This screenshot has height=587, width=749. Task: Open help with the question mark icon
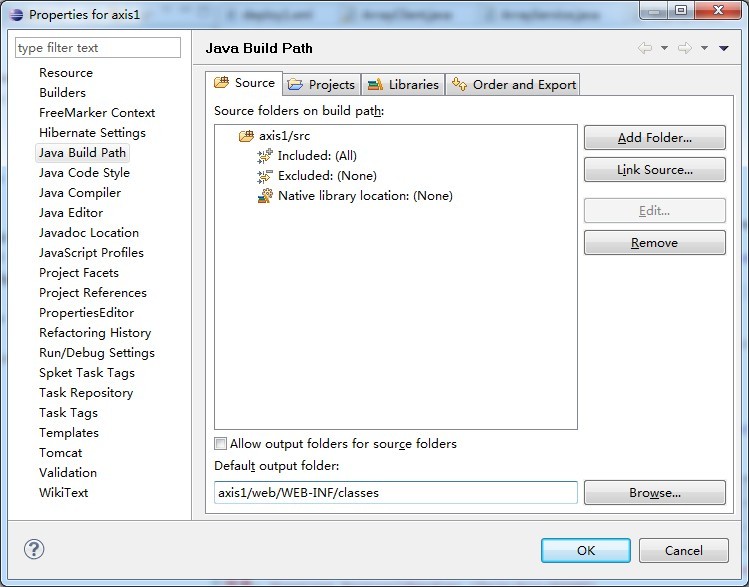(34, 549)
